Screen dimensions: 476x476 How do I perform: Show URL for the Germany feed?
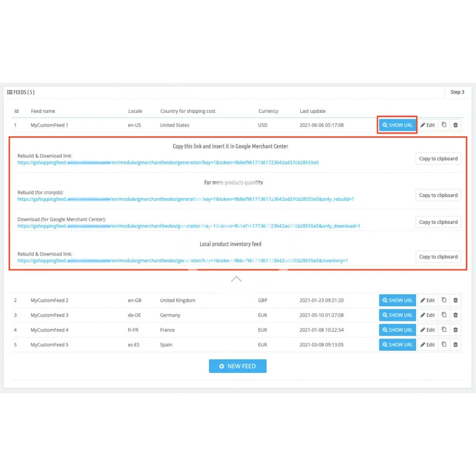397,315
